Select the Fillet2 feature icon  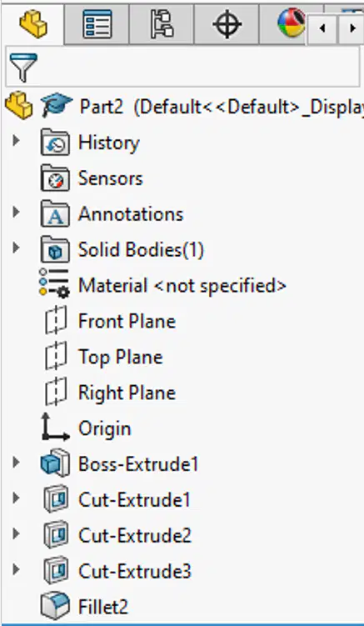point(55,606)
